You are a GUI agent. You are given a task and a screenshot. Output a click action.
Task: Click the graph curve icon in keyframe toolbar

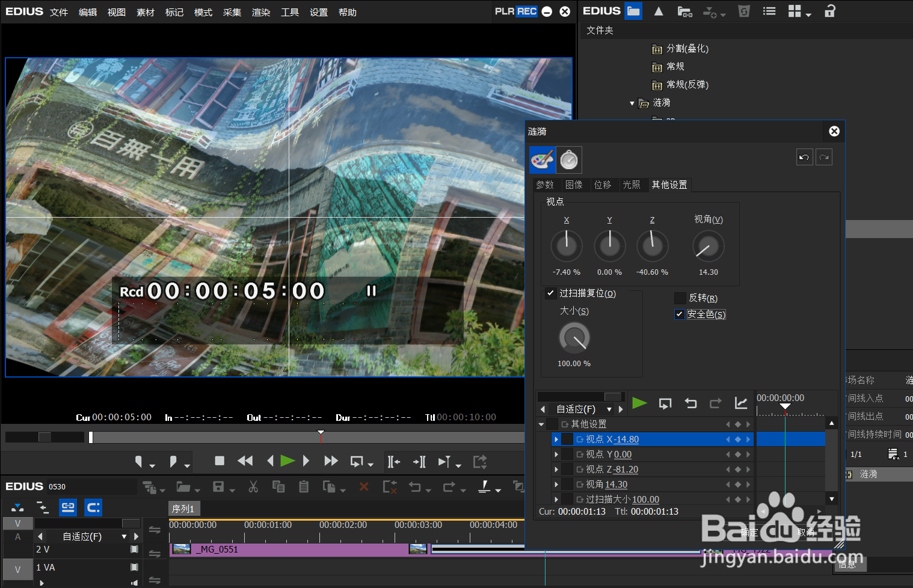coord(741,403)
